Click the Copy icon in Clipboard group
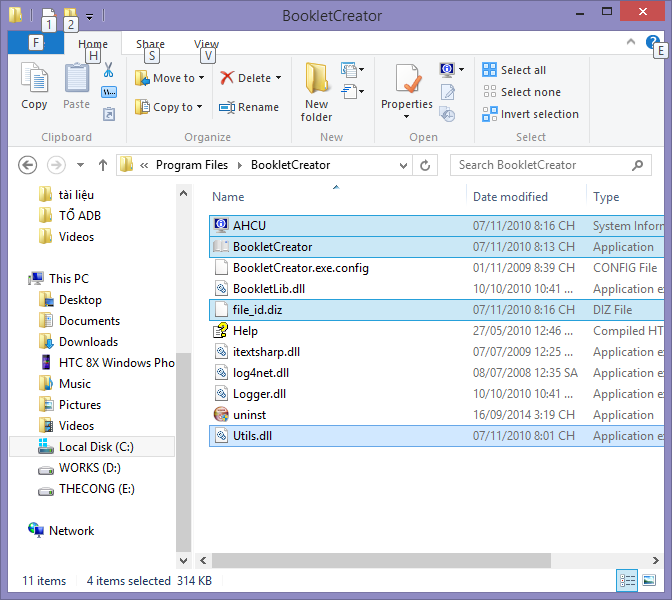Screen dimensions: 672x600 tap(34, 79)
